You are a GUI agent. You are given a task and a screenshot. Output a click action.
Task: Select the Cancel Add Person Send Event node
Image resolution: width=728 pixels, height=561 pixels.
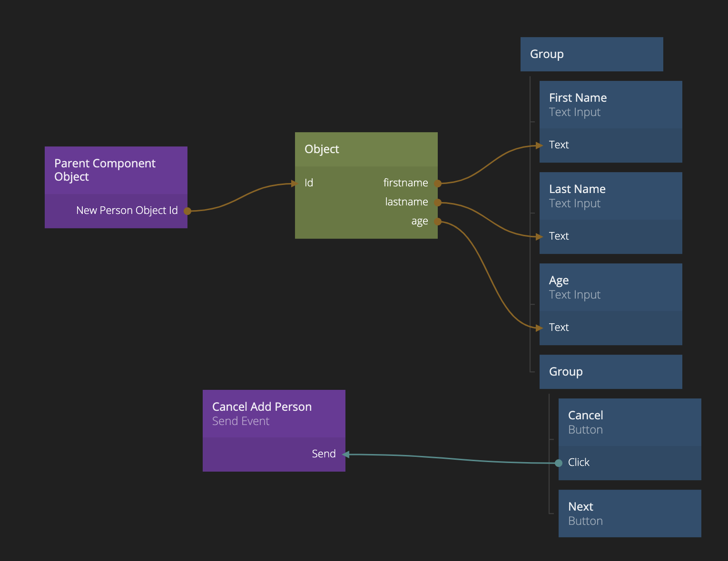274,414
